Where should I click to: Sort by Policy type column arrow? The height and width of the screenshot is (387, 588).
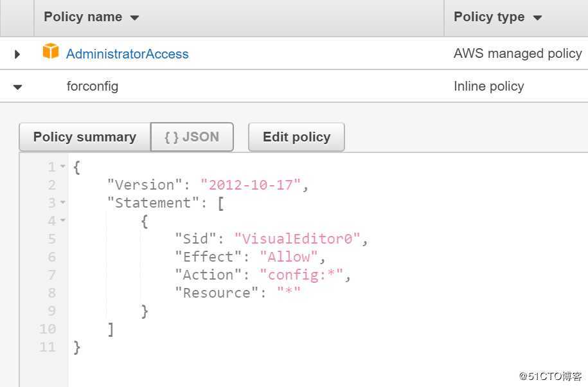pyautogui.click(x=537, y=18)
